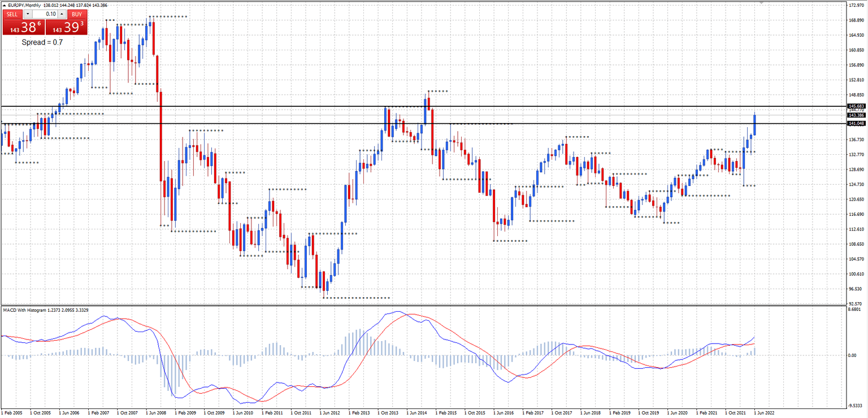Click the 96.530 price axis value
The height and width of the screenshot is (418, 868).
[x=856, y=289]
